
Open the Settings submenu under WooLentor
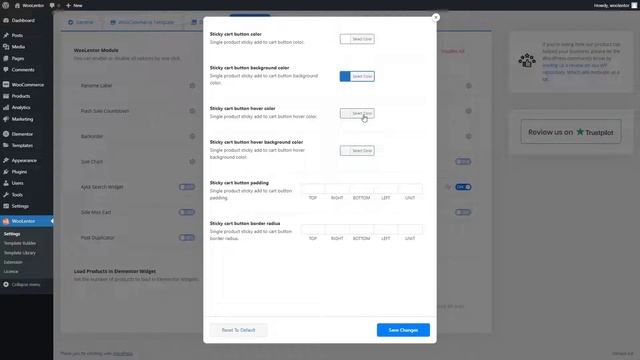(12, 234)
